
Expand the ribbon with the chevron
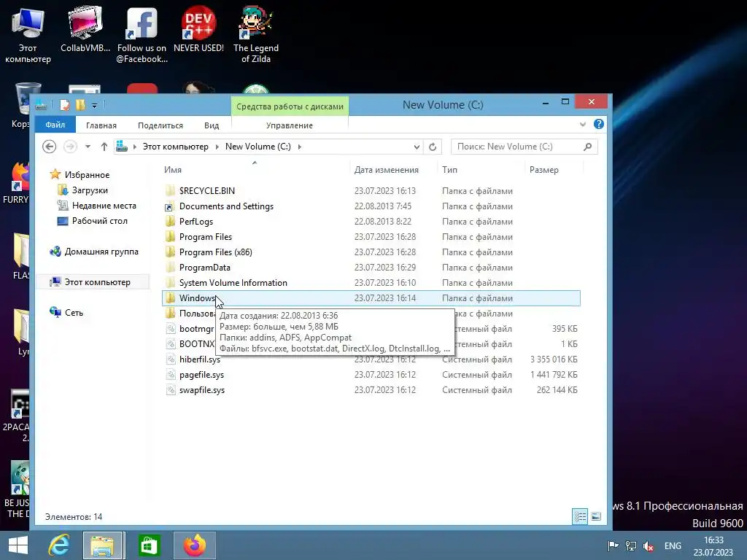583,124
